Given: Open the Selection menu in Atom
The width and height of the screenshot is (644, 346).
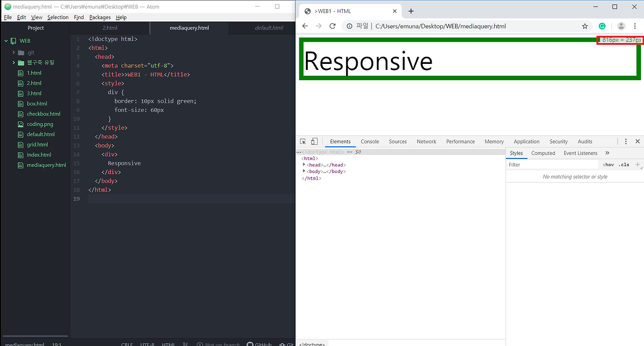Looking at the screenshot, I should (58, 17).
